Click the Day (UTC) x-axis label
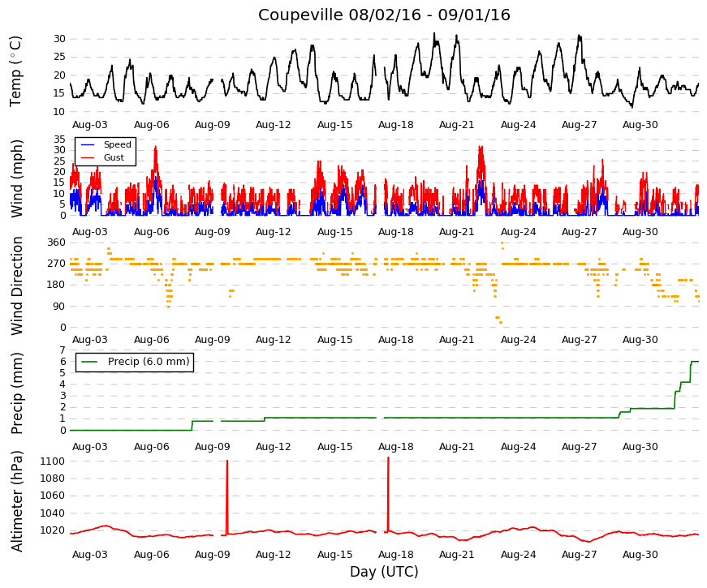This screenshot has height=588, width=707. (384, 572)
